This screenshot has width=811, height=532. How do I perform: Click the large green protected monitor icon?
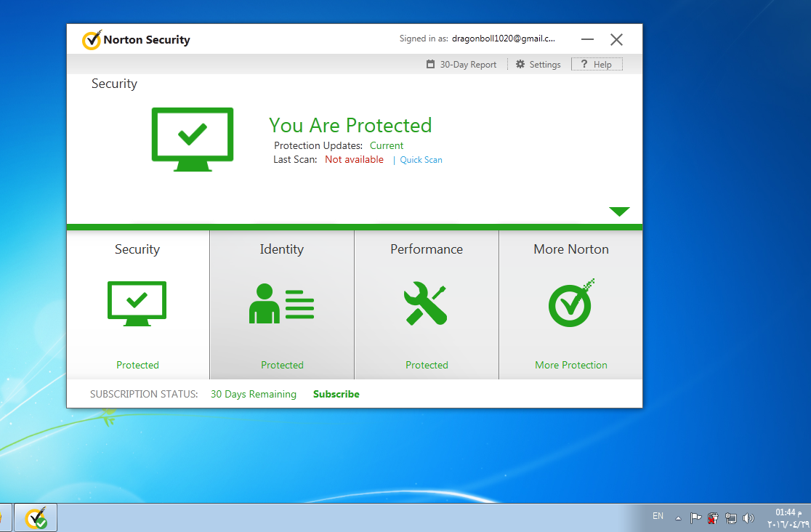pos(193,140)
